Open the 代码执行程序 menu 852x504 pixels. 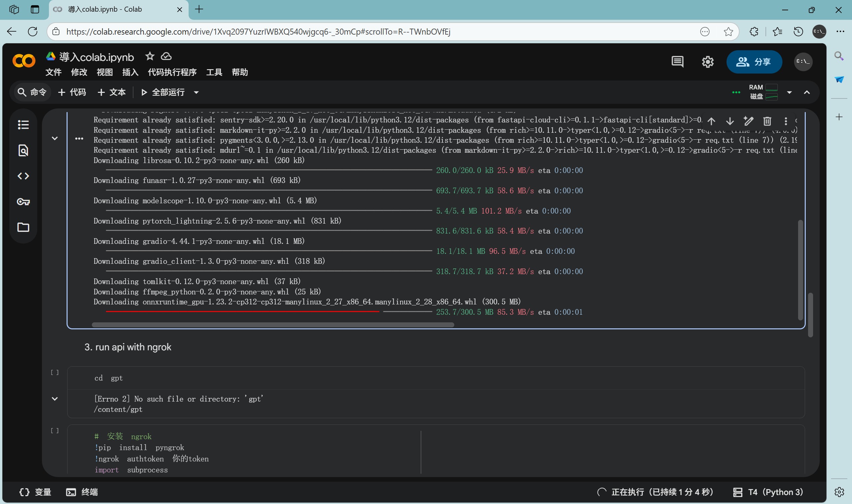[172, 72]
